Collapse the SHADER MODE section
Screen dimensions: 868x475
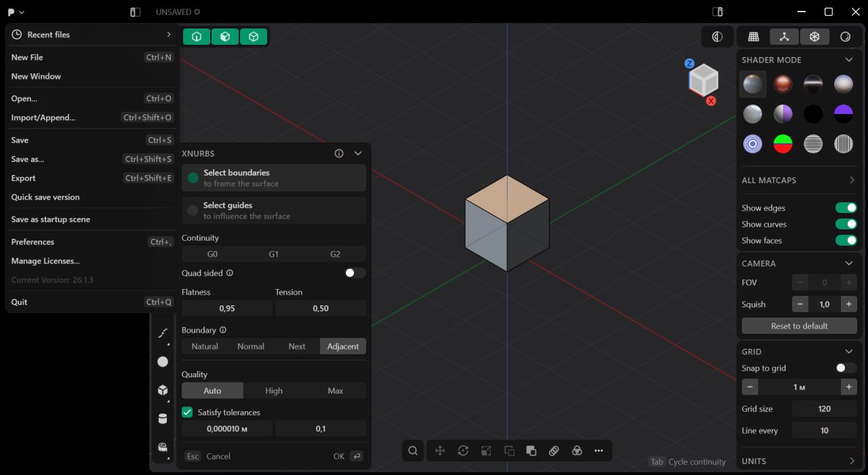tap(848, 60)
